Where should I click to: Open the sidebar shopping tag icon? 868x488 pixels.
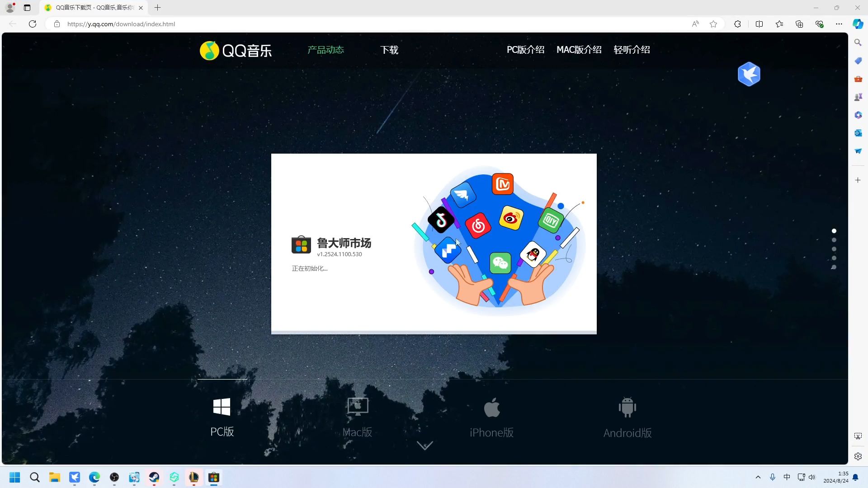[x=858, y=61]
